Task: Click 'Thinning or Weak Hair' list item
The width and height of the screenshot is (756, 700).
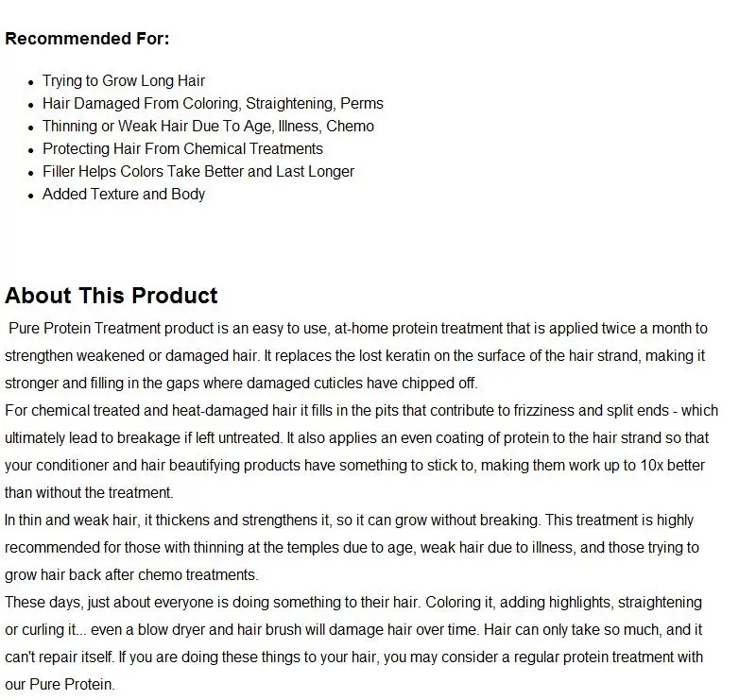Action: [208, 126]
